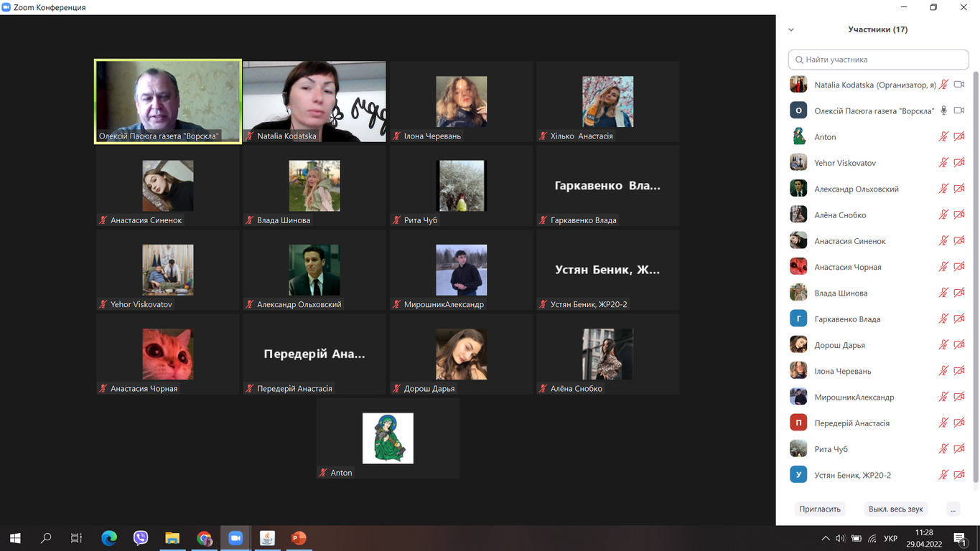Click the participants list scrollbar
980x551 pixels.
click(975, 276)
